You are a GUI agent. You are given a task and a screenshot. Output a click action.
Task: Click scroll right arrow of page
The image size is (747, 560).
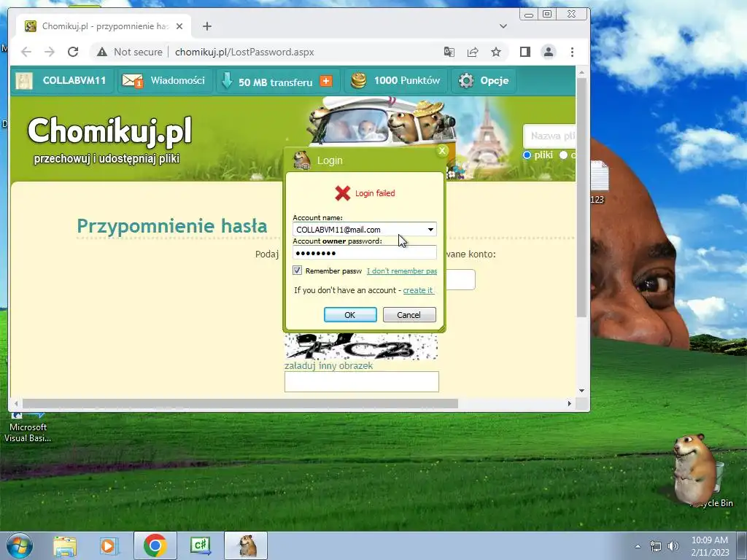(569, 404)
